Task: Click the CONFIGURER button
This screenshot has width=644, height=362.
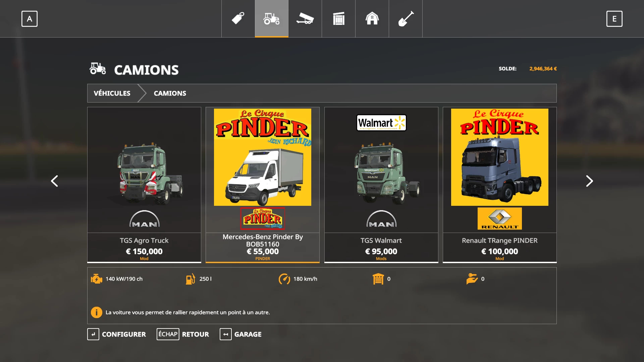Action: [117, 334]
